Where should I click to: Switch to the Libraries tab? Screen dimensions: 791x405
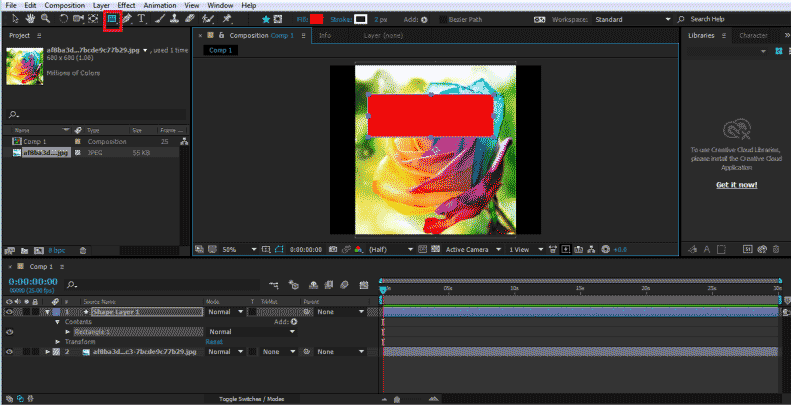(x=701, y=35)
